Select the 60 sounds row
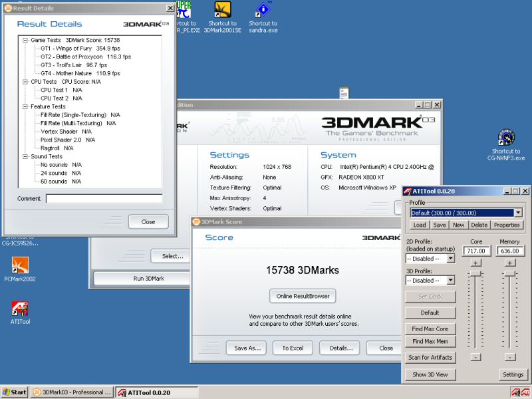The width and height of the screenshot is (532, 399). [x=61, y=182]
